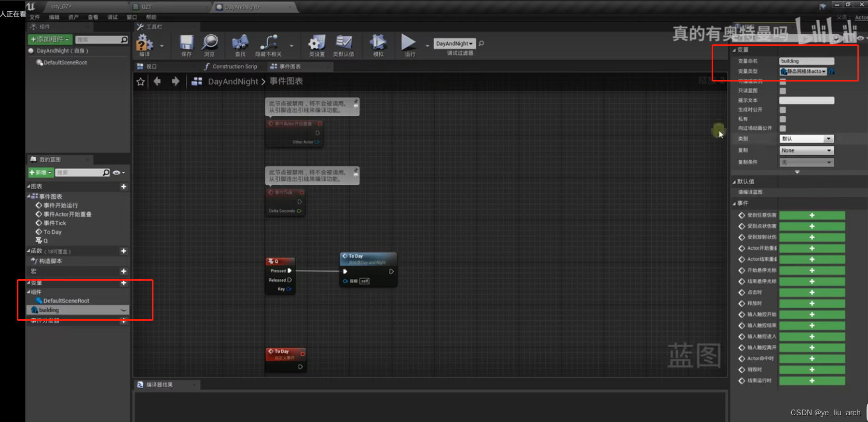The height and width of the screenshot is (422, 868).
Task: Toggle the 生成时公开 checkbox
Action: tap(783, 110)
